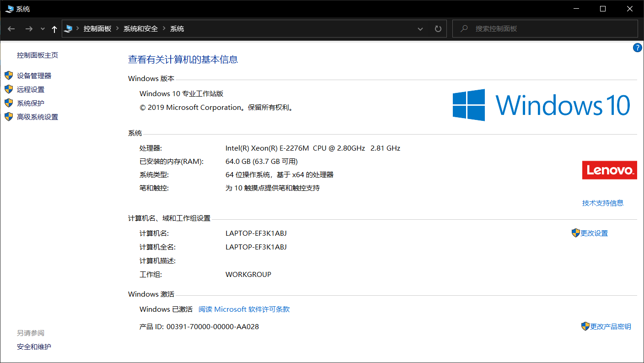The image size is (644, 363).
Task: Click the search magnifier icon
Action: tap(464, 29)
